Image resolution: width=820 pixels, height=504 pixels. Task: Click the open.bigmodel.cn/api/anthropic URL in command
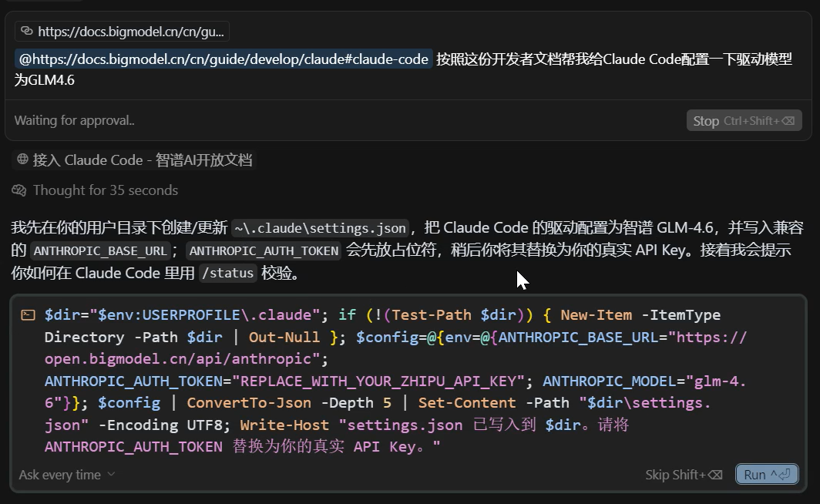(x=178, y=358)
